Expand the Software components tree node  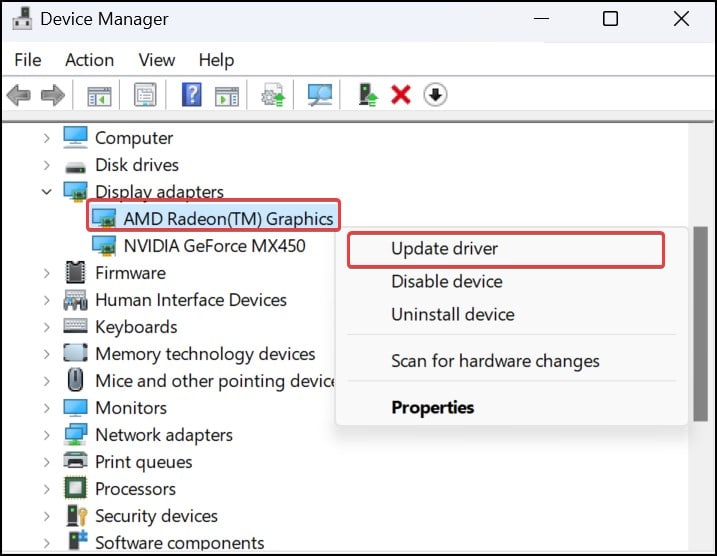pyautogui.click(x=46, y=543)
